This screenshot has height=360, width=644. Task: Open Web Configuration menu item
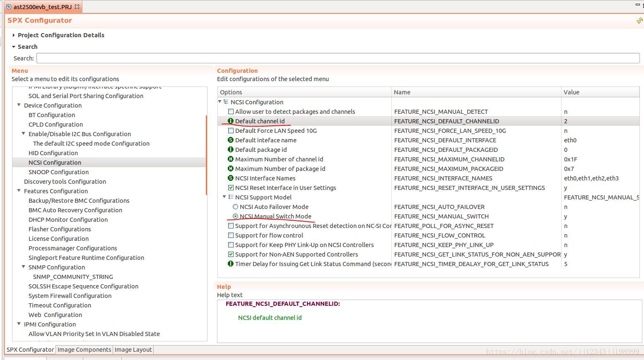[x=55, y=315]
